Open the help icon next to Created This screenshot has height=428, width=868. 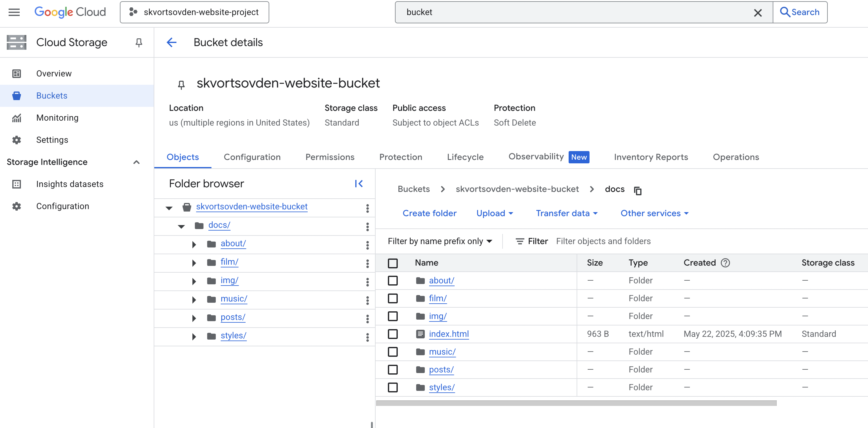point(725,263)
